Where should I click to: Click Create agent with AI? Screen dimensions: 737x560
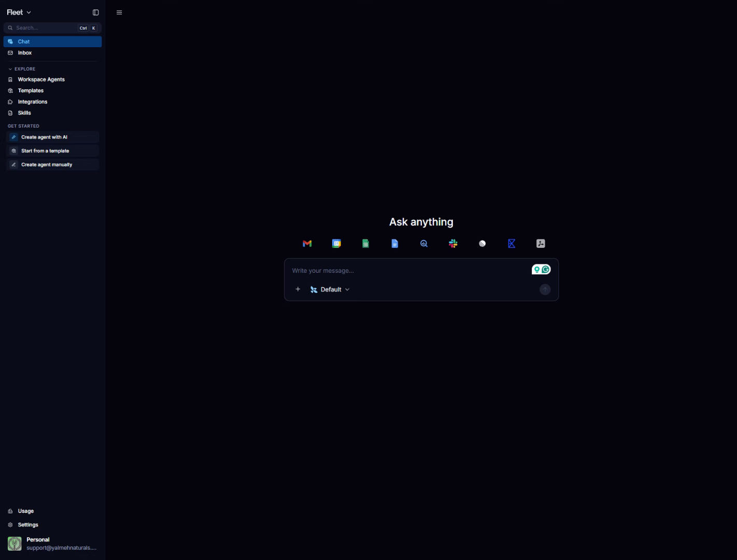tap(52, 137)
